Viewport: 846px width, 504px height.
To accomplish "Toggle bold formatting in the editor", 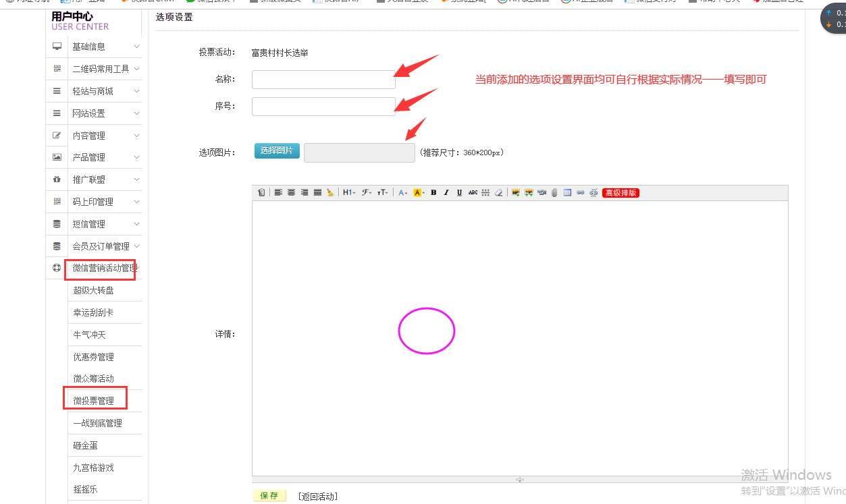I will tap(433, 193).
